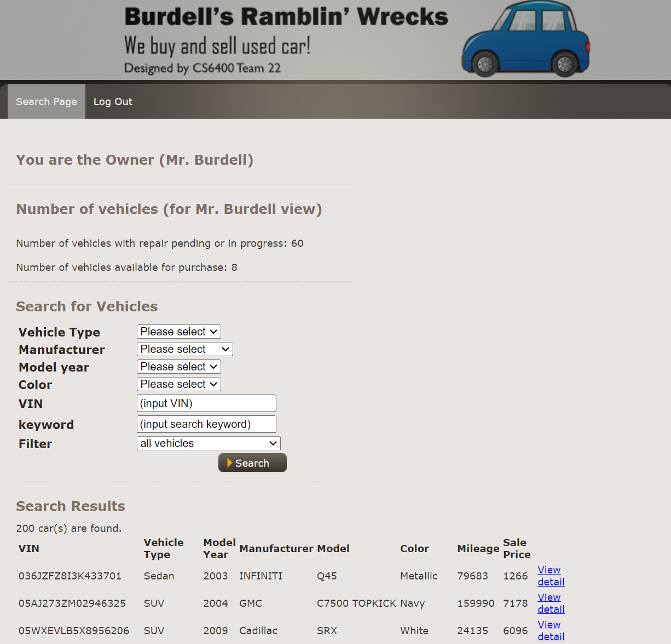Image resolution: width=671 pixels, height=644 pixels.
Task: Click the repair pending vehicles count line
Action: (x=160, y=243)
